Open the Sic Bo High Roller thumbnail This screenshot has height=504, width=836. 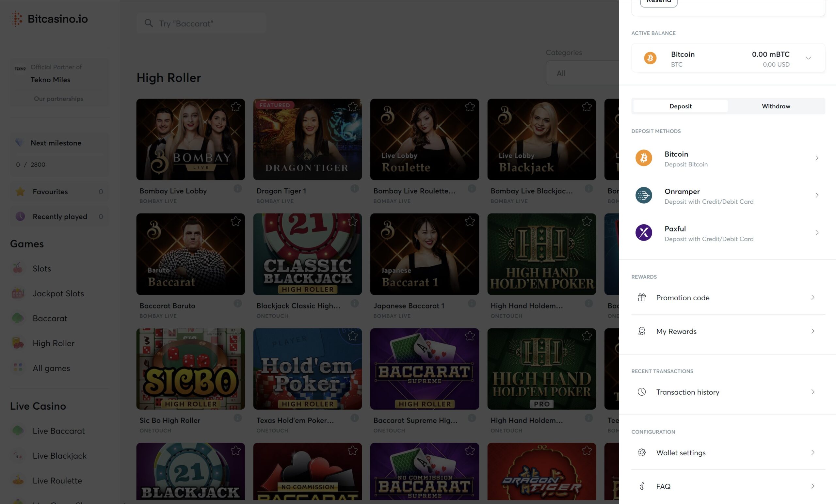tap(190, 369)
